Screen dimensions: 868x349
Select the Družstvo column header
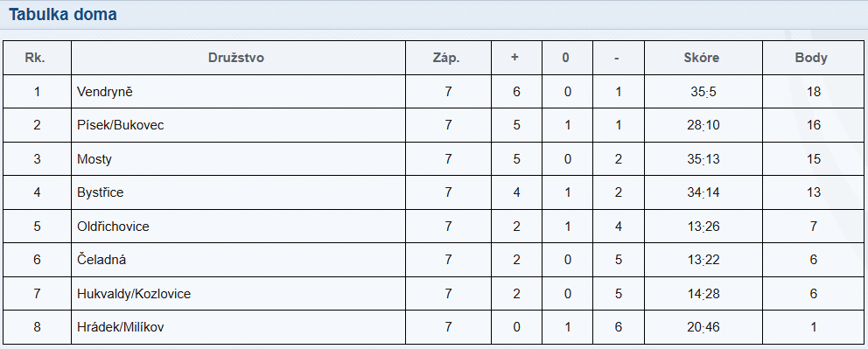[236, 58]
